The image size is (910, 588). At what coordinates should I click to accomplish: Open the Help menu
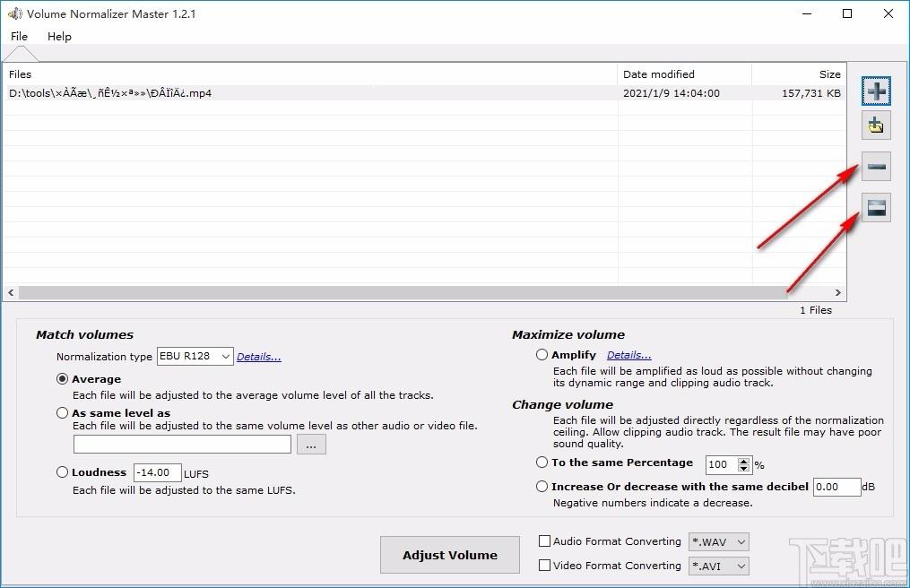pos(59,36)
